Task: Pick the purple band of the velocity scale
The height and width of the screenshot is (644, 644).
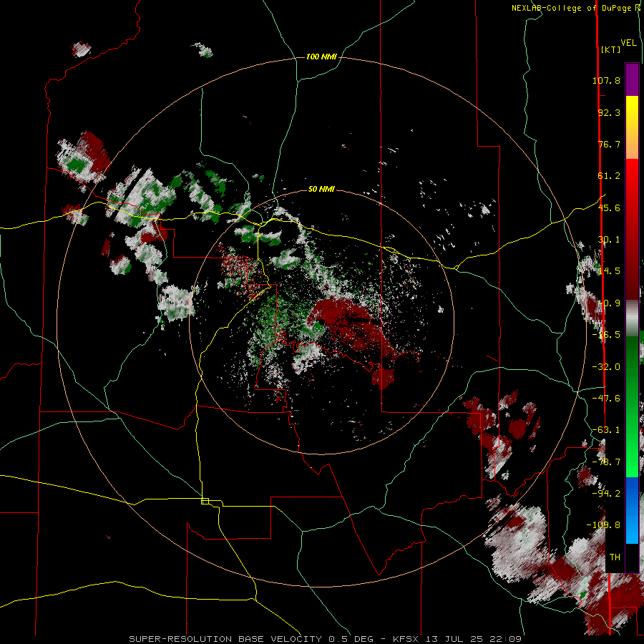Action: point(632,79)
